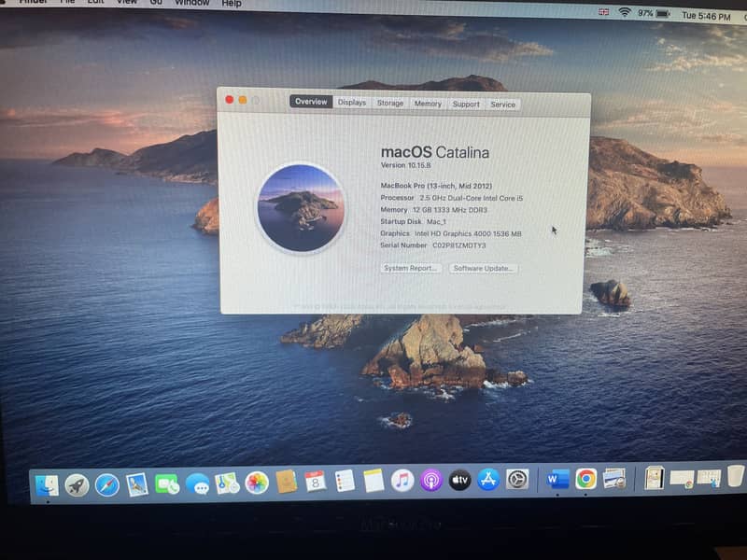747x560 pixels.
Task: Launch Safari from the Dock
Action: (x=106, y=485)
